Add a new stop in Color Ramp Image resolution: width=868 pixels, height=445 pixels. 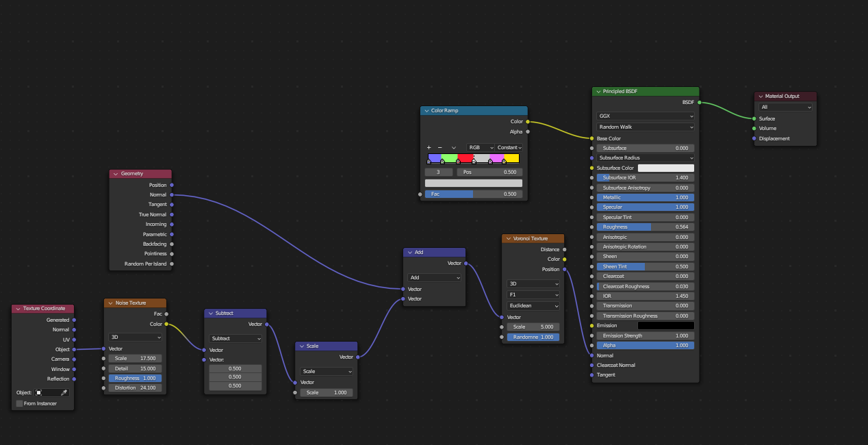click(x=429, y=147)
